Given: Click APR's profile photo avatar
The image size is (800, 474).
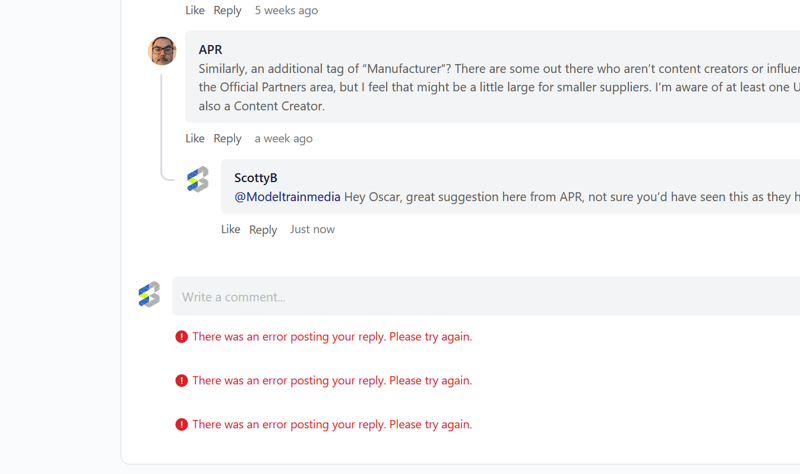Looking at the screenshot, I should coord(162,50).
